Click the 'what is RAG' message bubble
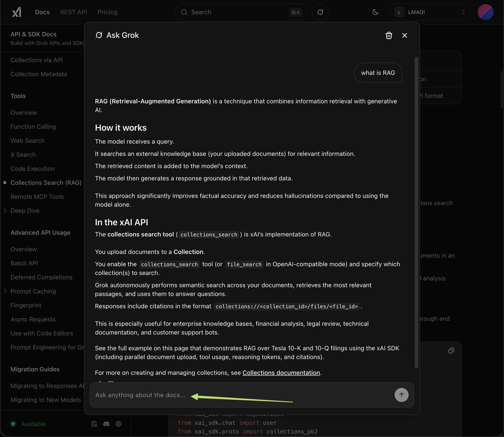 378,73
